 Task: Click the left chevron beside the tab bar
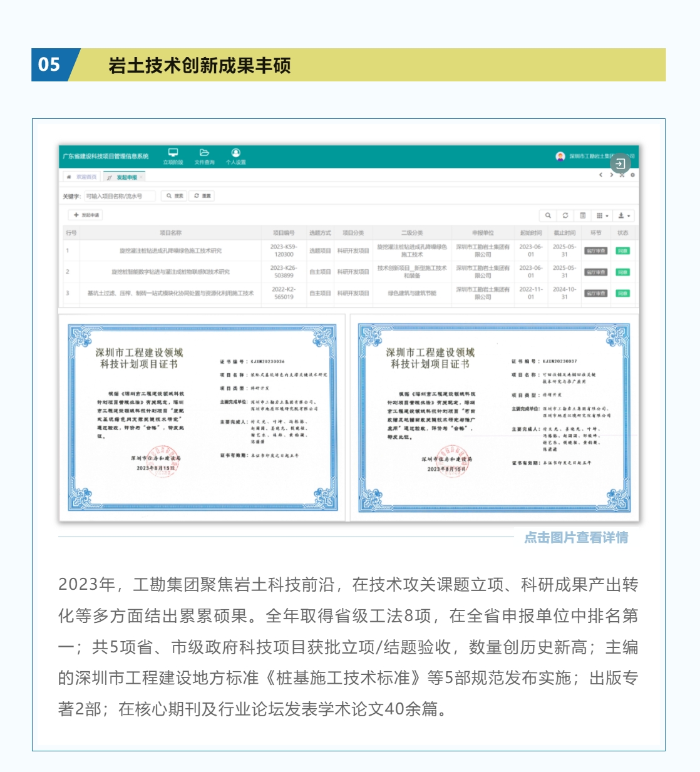(601, 175)
